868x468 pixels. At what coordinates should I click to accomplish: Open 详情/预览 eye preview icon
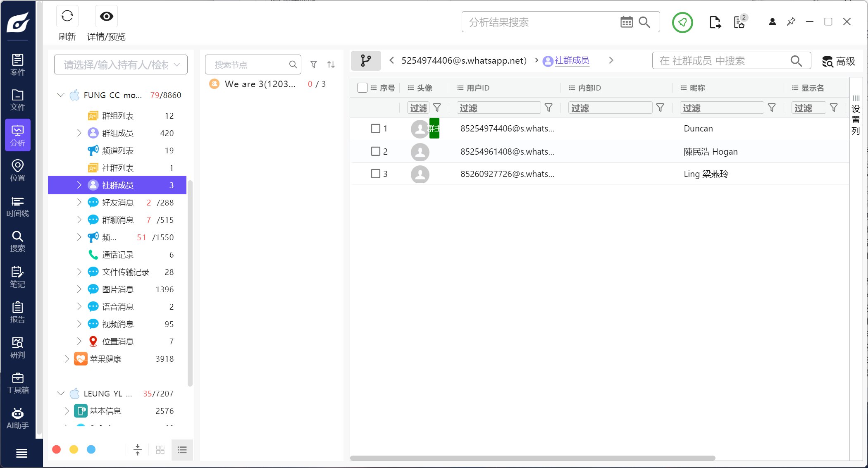click(x=106, y=17)
